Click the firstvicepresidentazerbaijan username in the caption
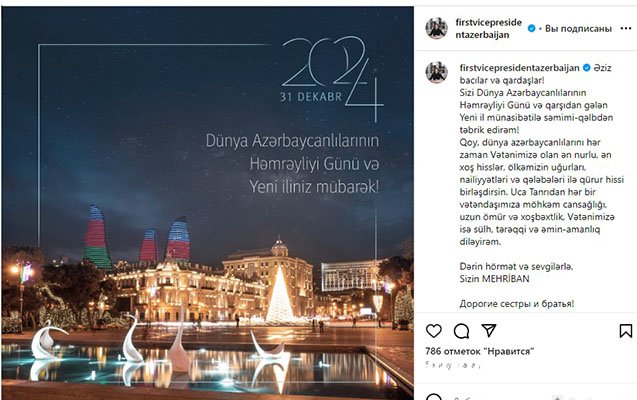637x400 pixels. click(520, 68)
